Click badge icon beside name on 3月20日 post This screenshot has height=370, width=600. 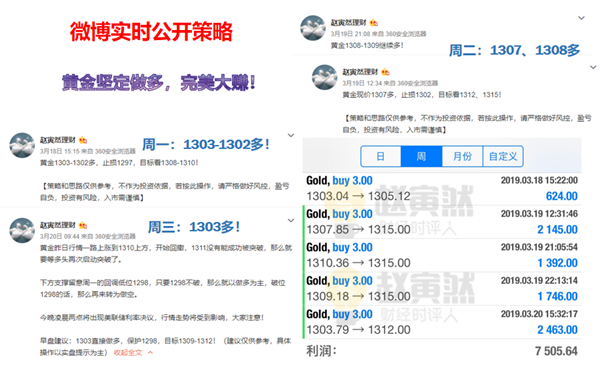coord(83,225)
